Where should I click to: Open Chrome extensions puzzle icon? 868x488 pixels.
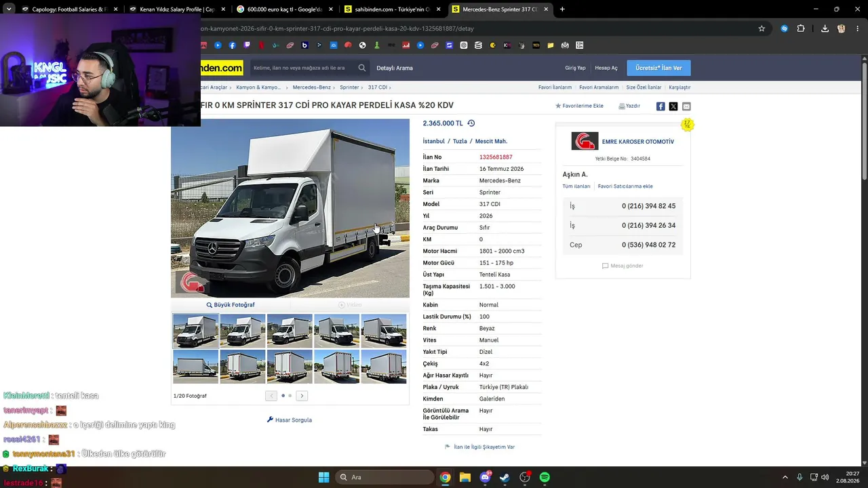click(801, 28)
